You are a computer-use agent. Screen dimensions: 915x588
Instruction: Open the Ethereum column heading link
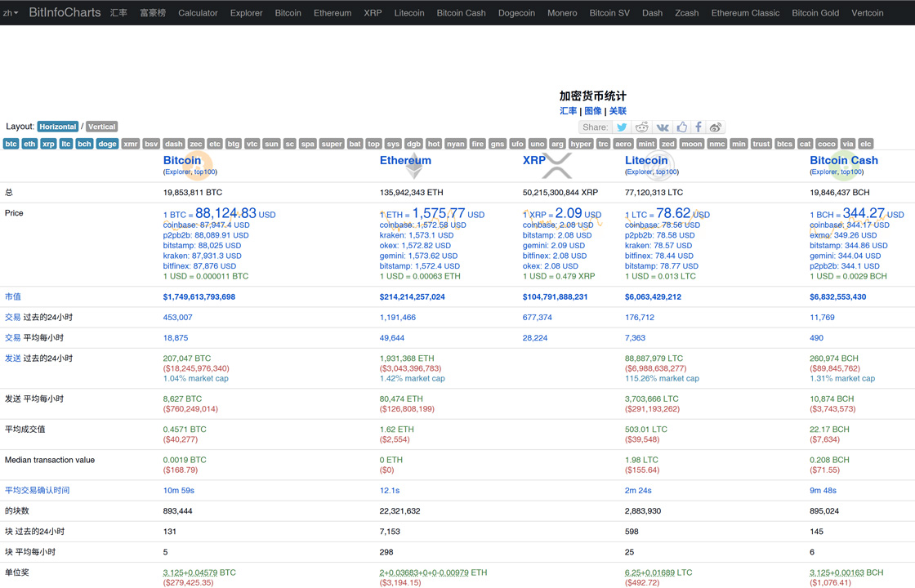pos(405,160)
